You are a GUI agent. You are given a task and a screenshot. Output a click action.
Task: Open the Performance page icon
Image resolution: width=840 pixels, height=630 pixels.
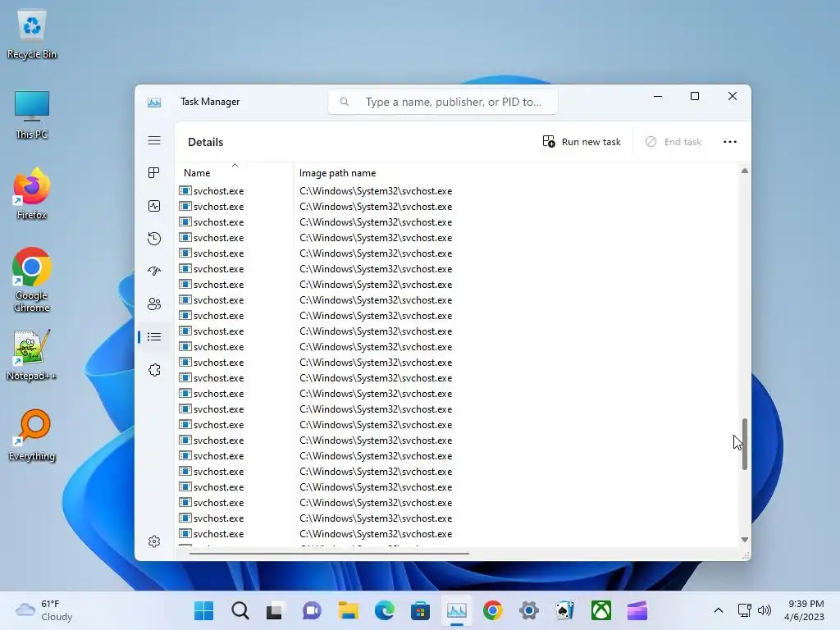point(154,206)
